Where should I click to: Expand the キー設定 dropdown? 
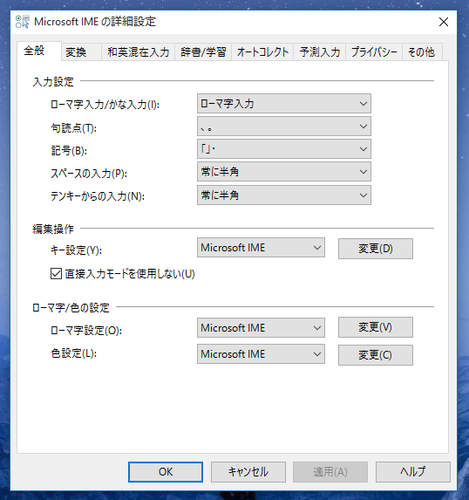point(261,248)
